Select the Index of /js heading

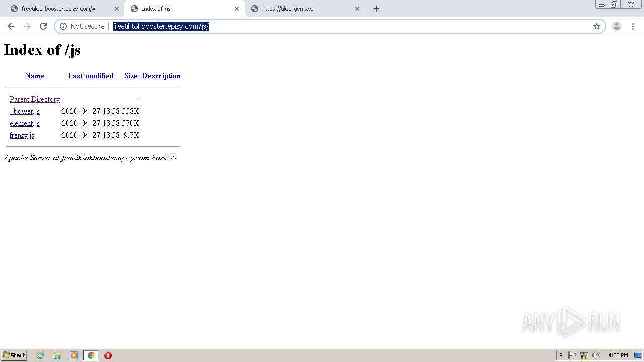point(42,50)
